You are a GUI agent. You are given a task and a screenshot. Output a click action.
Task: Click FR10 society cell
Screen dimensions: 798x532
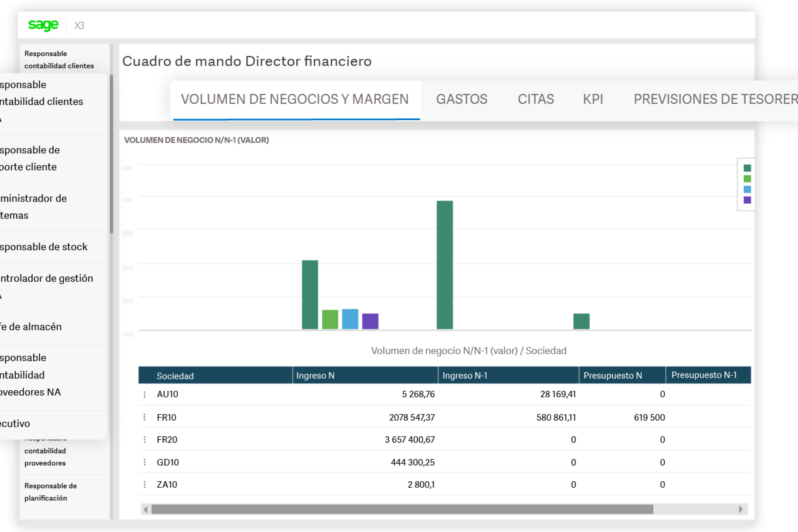[x=167, y=417]
